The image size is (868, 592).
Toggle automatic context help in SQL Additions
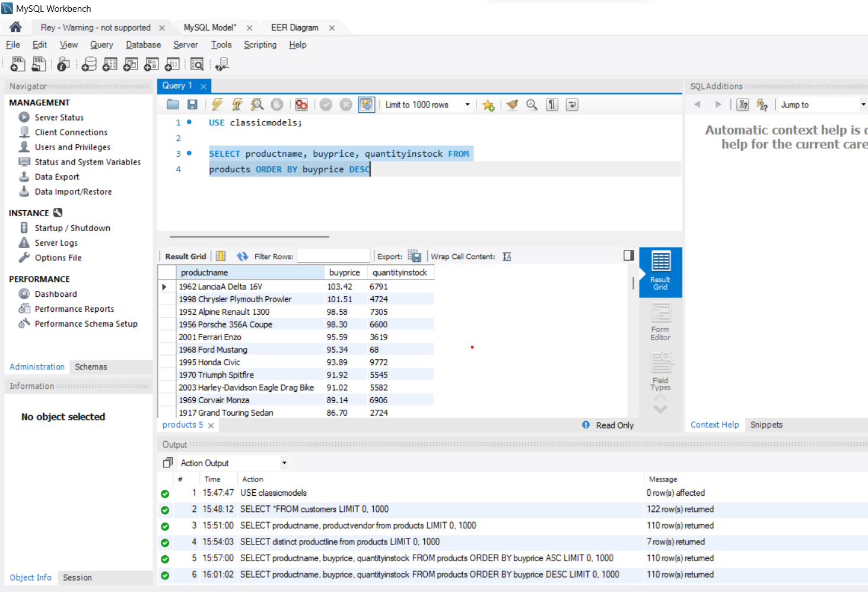click(x=762, y=105)
